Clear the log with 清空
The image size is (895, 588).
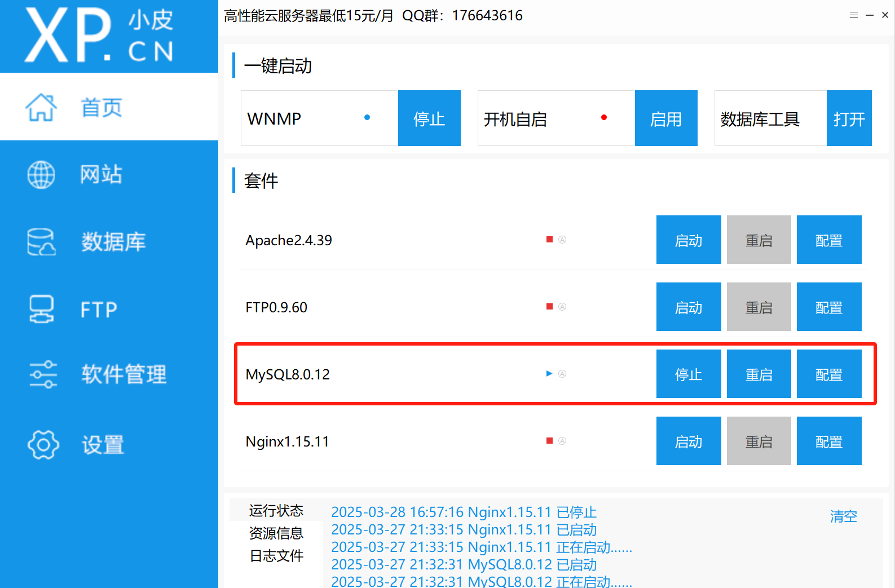(x=844, y=516)
